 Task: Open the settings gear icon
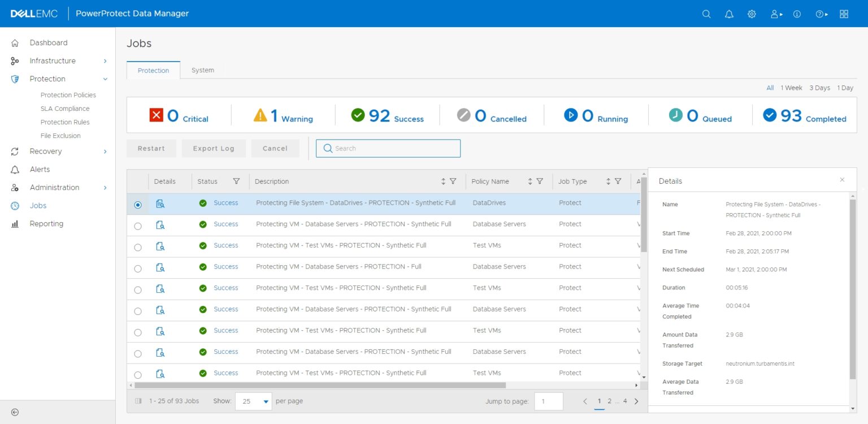pos(752,14)
